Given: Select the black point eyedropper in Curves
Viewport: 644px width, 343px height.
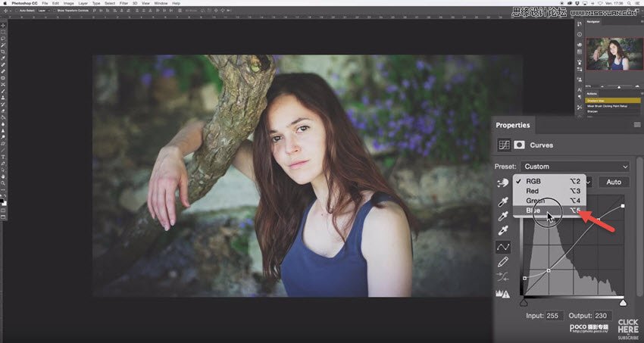Looking at the screenshot, I should pos(502,202).
